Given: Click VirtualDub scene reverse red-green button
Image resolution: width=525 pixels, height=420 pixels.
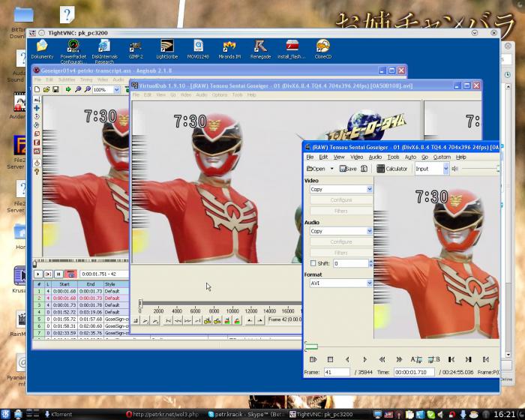Looking at the screenshot, I should [227, 321].
